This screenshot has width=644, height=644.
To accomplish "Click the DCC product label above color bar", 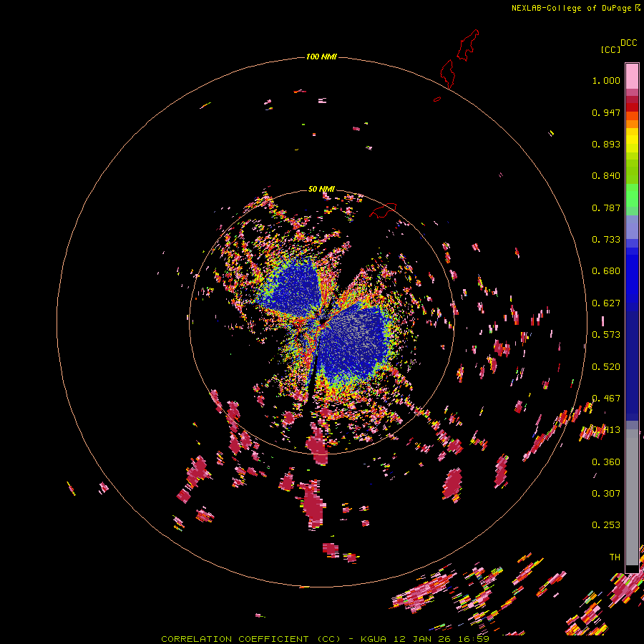I will pyautogui.click(x=628, y=43).
